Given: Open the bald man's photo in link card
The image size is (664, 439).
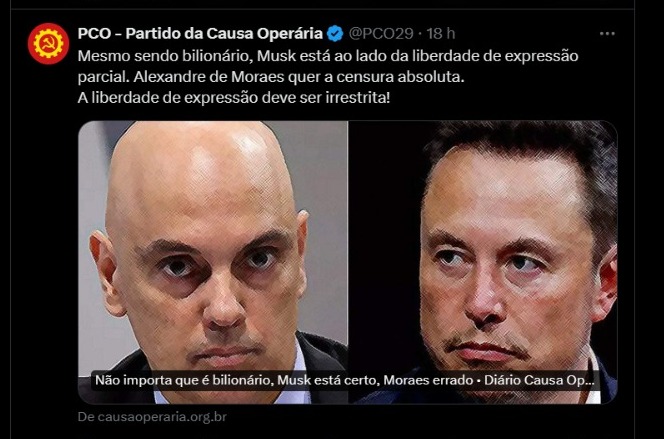Looking at the screenshot, I should pyautogui.click(x=213, y=246).
